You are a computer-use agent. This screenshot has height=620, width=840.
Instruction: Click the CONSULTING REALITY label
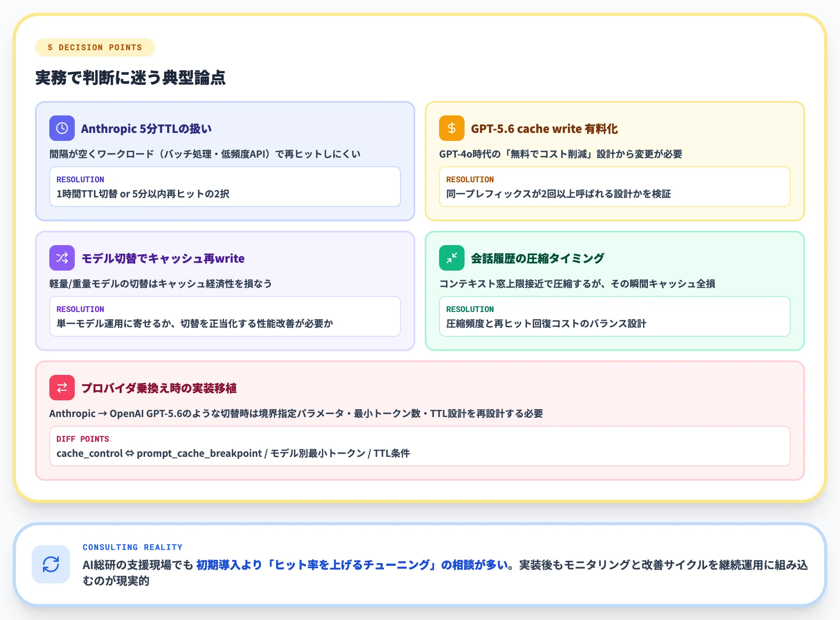pyautogui.click(x=132, y=547)
